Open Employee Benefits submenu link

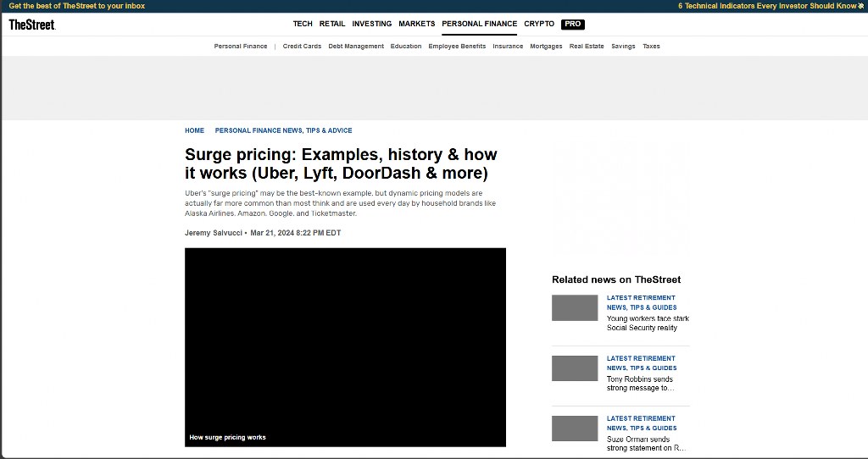[457, 47]
